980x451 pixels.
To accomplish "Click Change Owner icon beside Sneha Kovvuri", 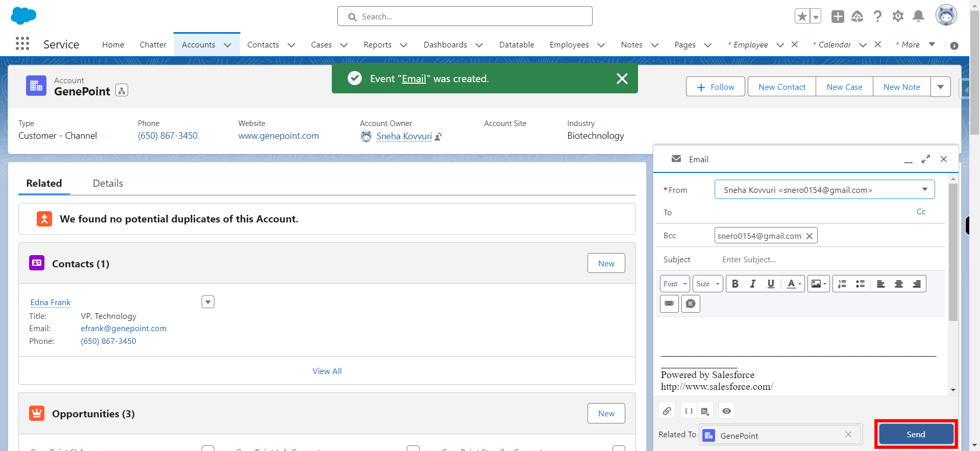I will click(438, 137).
